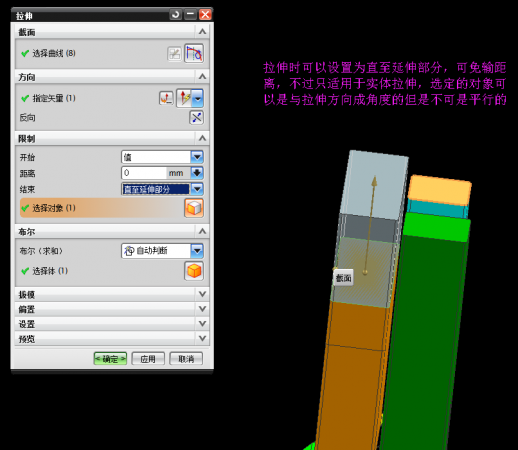Click the select body orange cube icon

(194, 271)
